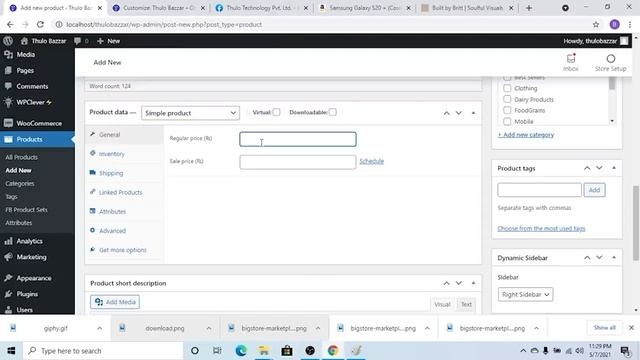This screenshot has height=360, width=640.
Task: Show all downloads
Action: pyautogui.click(x=604, y=328)
